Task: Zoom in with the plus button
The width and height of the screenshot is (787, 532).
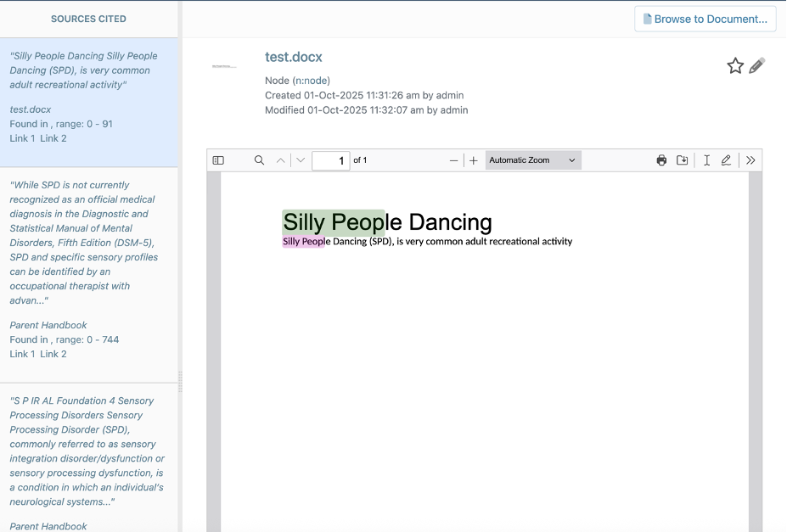Action: tap(474, 160)
